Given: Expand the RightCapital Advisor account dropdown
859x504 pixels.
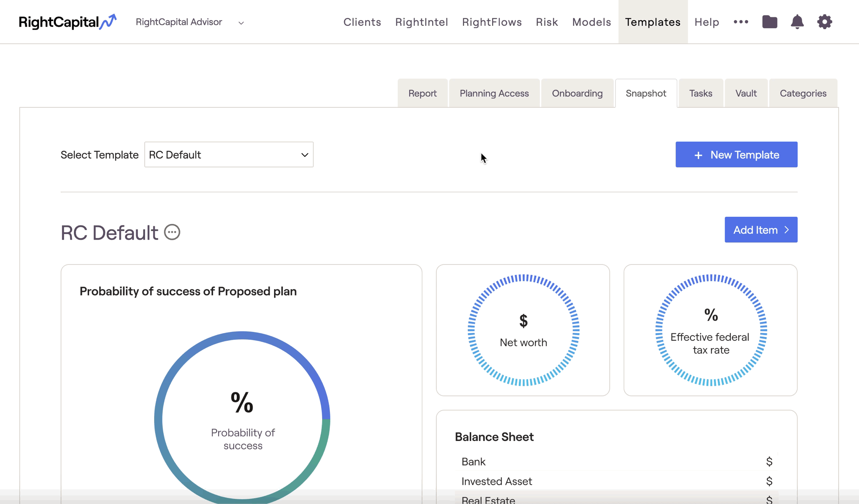Looking at the screenshot, I should pos(190,22).
